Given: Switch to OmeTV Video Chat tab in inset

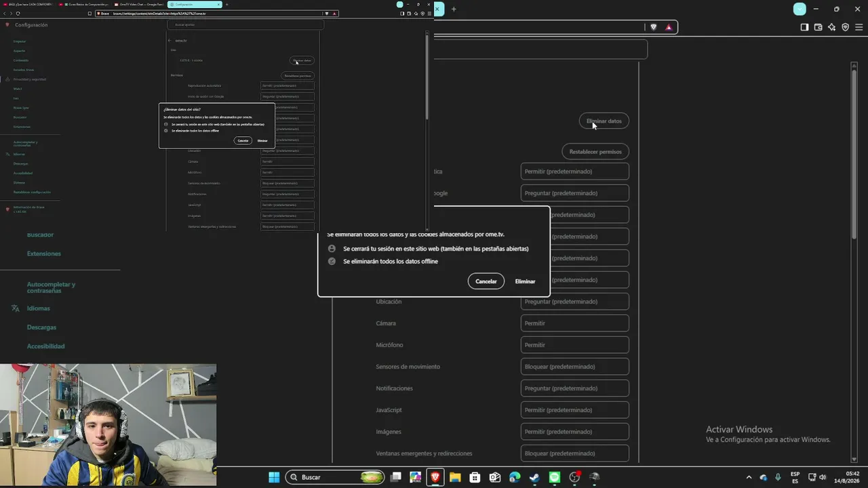Looking at the screenshot, I should coord(139,4).
